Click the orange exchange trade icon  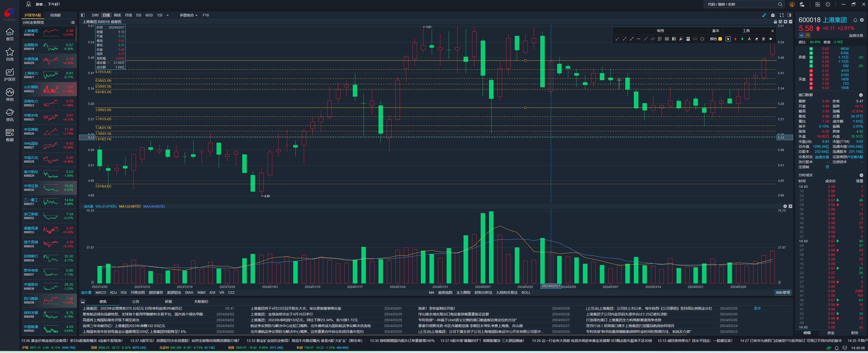click(x=792, y=4)
